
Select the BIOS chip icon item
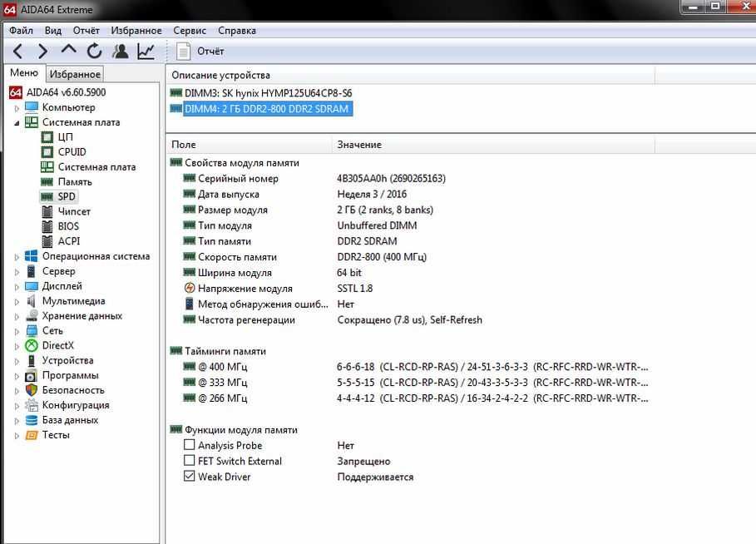(x=47, y=226)
